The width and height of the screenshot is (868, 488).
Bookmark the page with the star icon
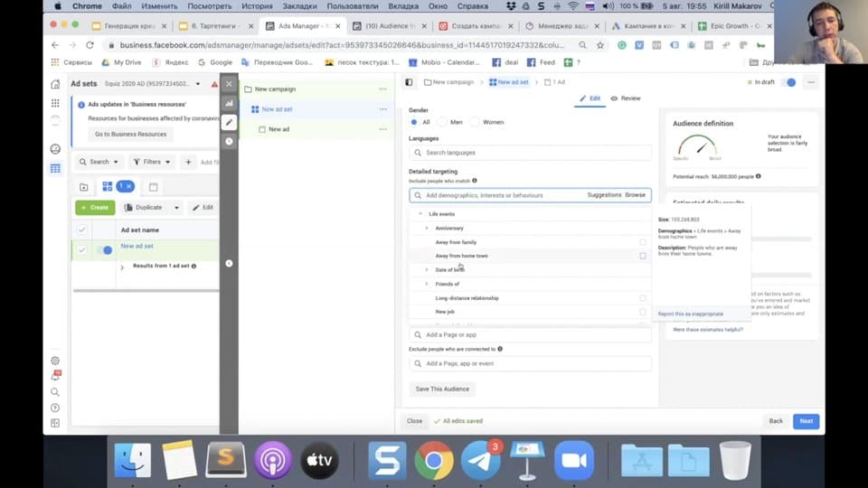coord(600,45)
